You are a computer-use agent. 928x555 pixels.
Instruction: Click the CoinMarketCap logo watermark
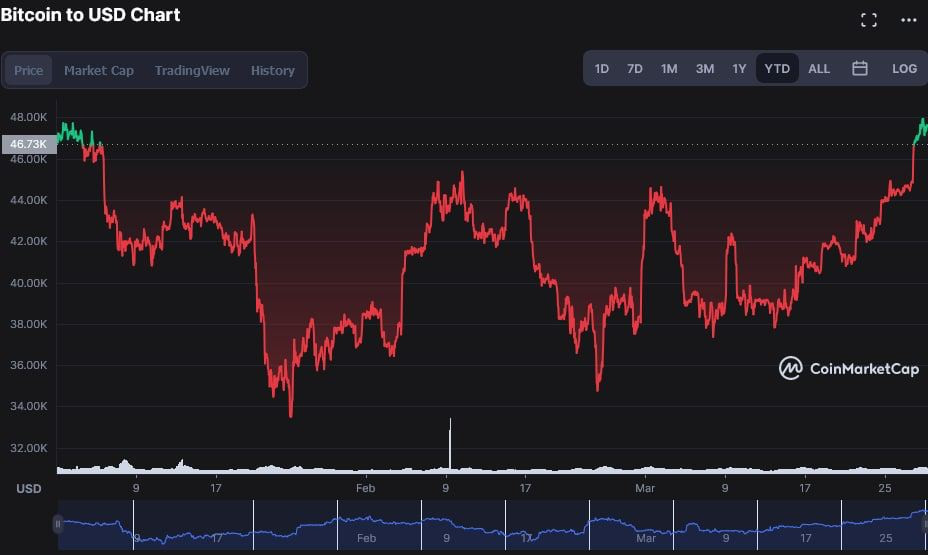pos(849,368)
